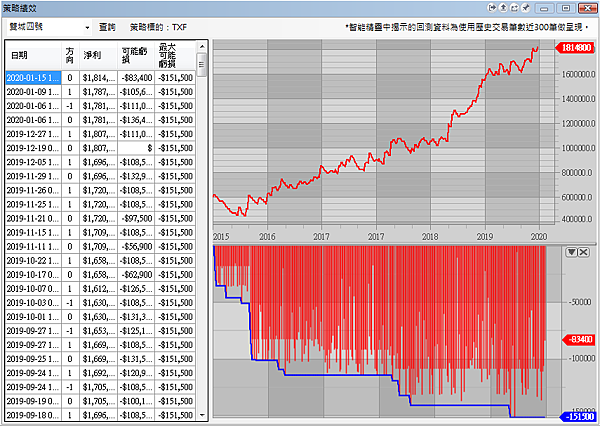Click the -100000 drawdown axis label
This screenshot has width=600, height=426.
click(x=582, y=359)
